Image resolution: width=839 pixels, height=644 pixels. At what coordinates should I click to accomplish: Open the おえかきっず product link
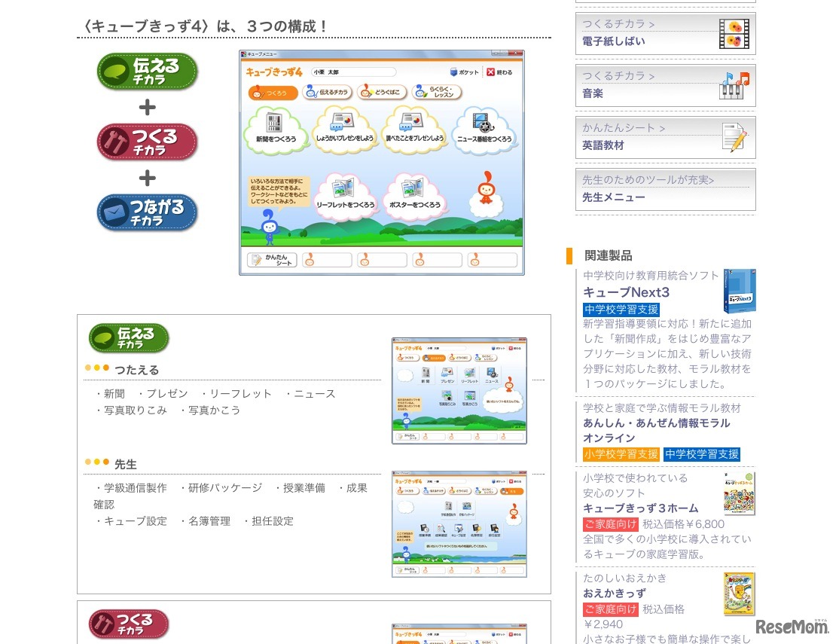(615, 593)
